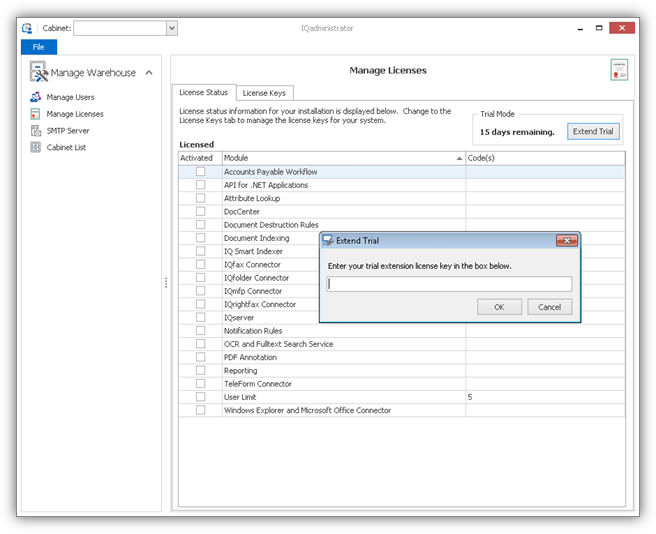Click the User Limit code value 5

[x=470, y=397]
